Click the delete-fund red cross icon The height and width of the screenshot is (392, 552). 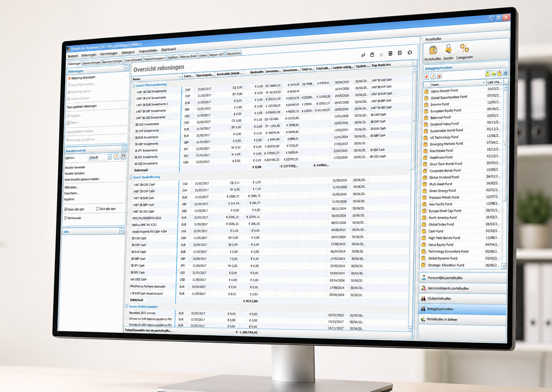point(439,76)
